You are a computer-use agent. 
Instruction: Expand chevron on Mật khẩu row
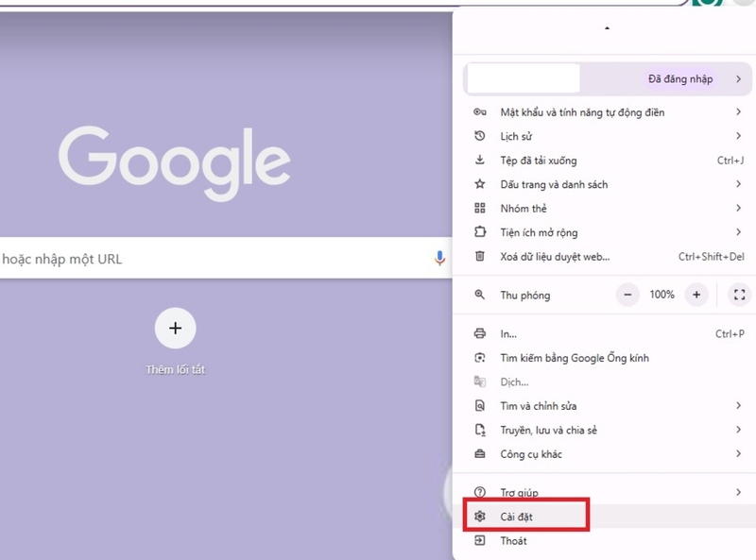739,111
